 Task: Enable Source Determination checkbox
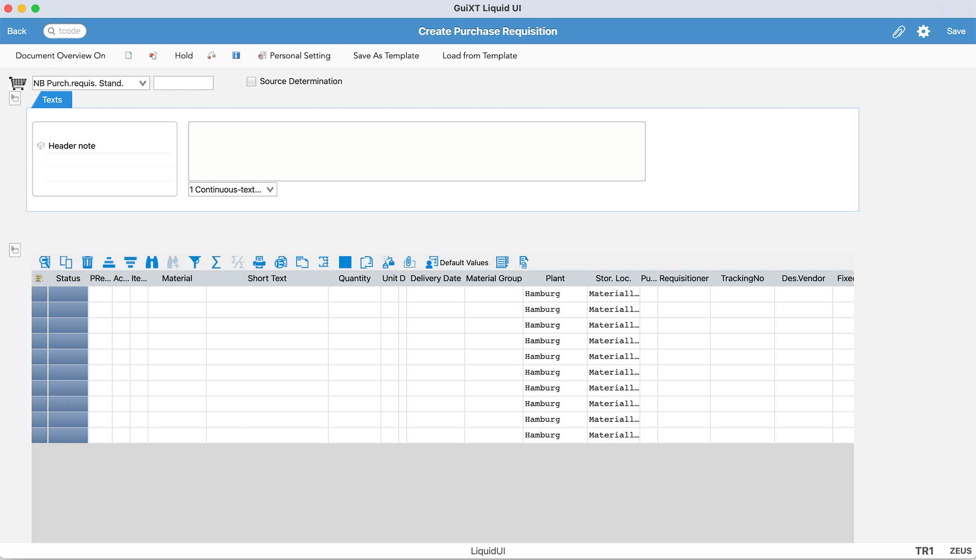tap(251, 80)
